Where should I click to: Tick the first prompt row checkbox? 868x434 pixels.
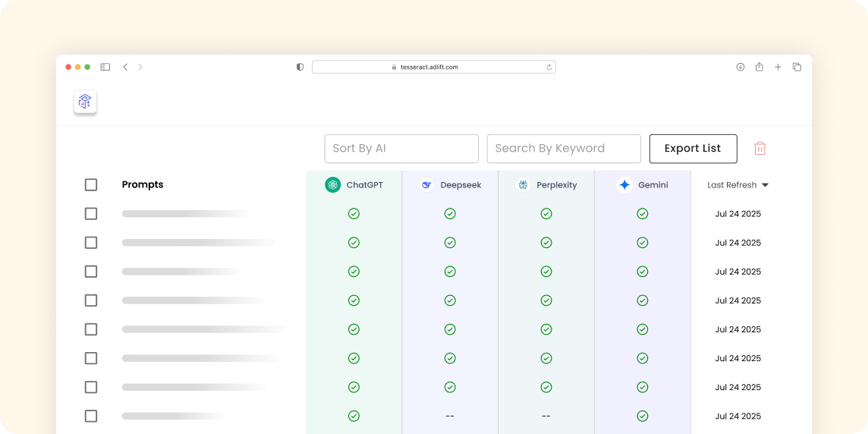click(x=91, y=214)
